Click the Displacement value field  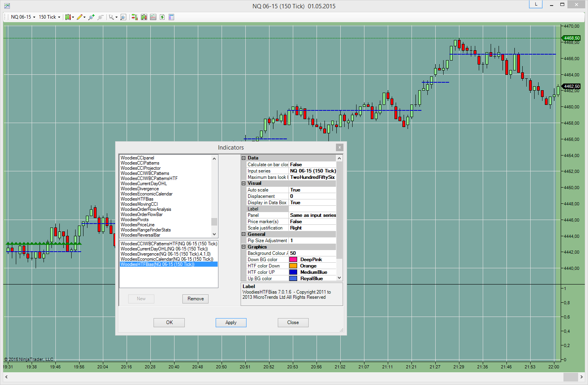pyautogui.click(x=312, y=196)
